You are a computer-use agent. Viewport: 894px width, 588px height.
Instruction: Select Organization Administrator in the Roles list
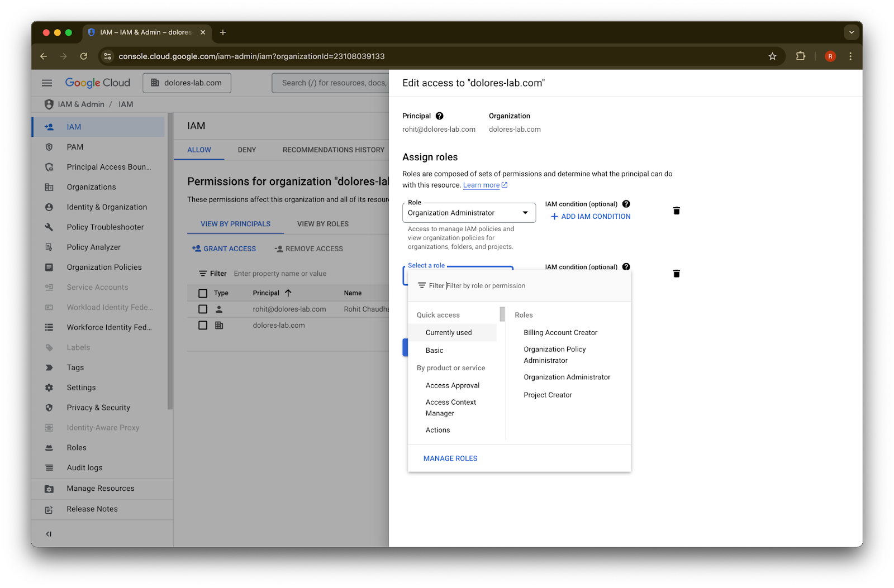click(x=567, y=377)
